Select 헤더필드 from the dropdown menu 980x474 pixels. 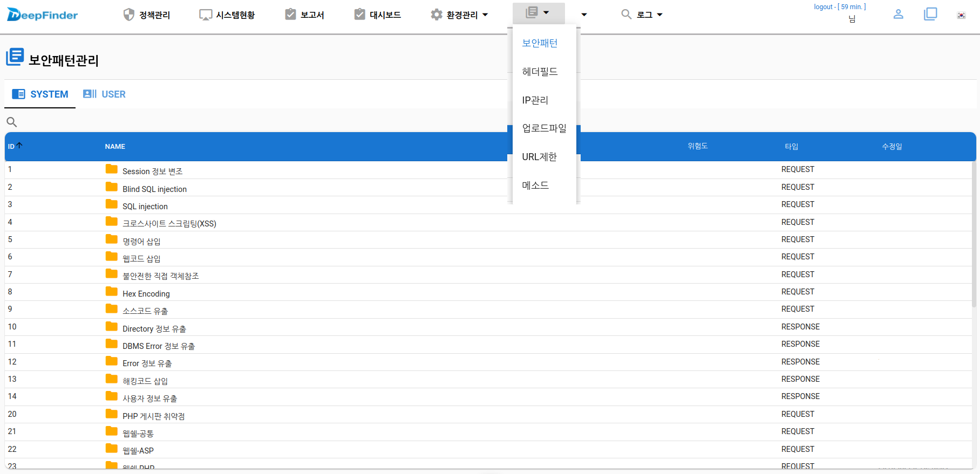[540, 72]
